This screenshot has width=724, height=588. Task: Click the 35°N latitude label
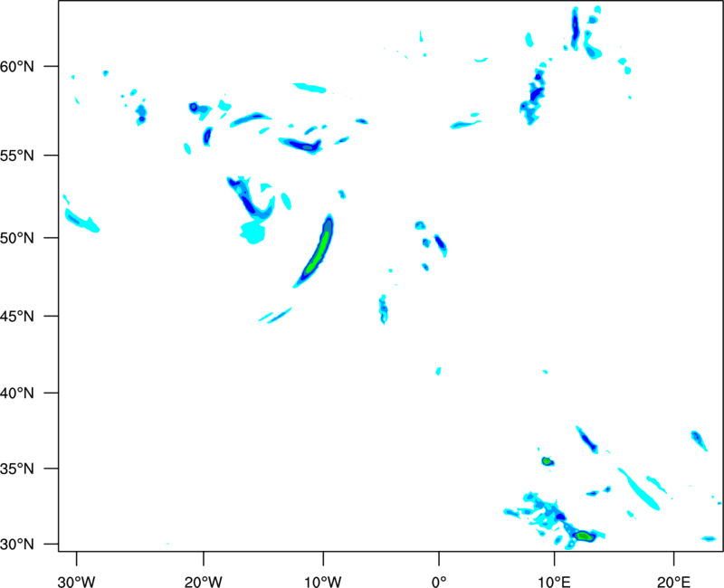coord(17,469)
